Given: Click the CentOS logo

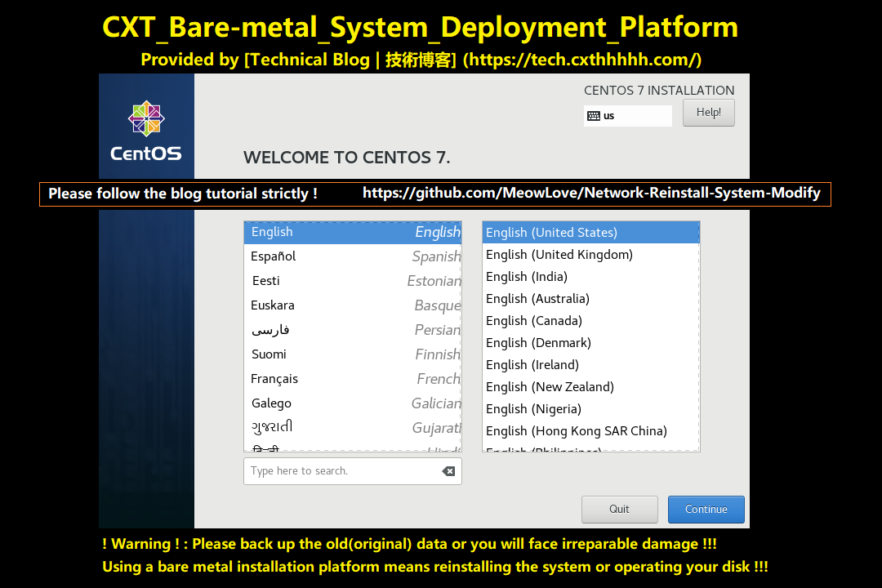Looking at the screenshot, I should click(x=146, y=131).
